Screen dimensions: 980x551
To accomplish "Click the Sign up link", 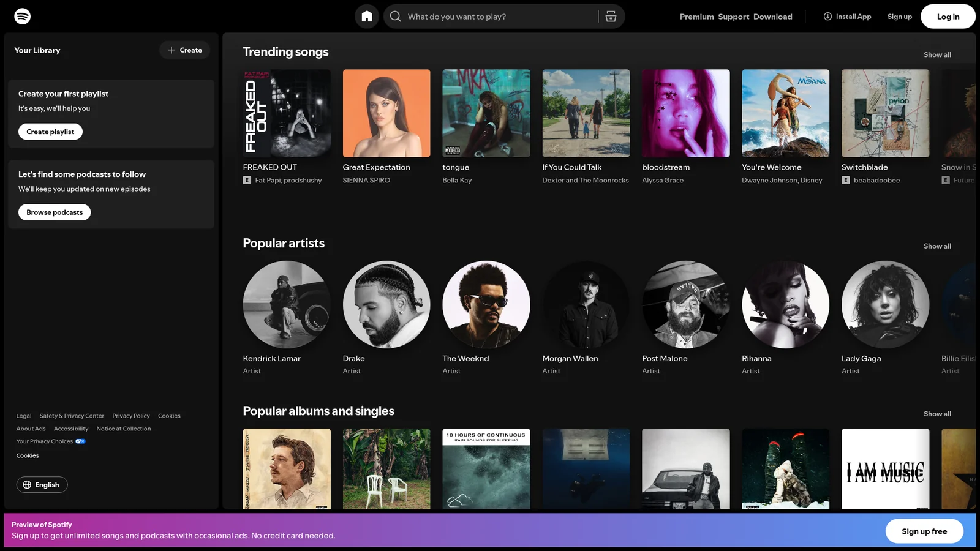I will point(899,17).
